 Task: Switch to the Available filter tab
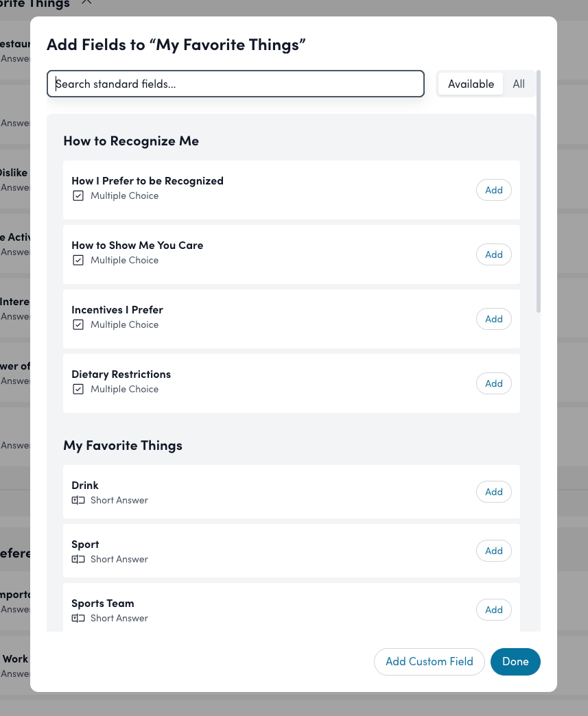click(471, 84)
